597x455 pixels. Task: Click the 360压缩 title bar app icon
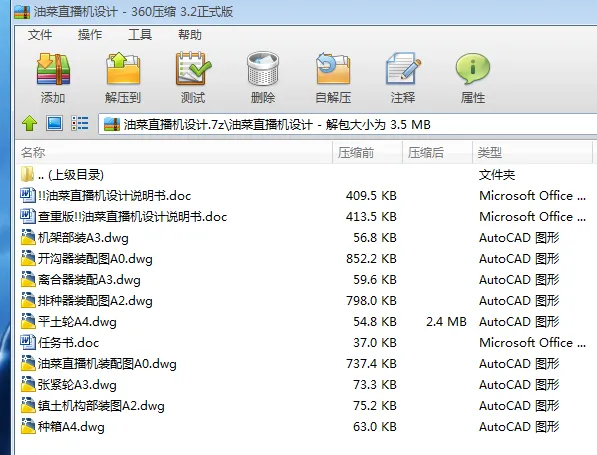click(22, 11)
